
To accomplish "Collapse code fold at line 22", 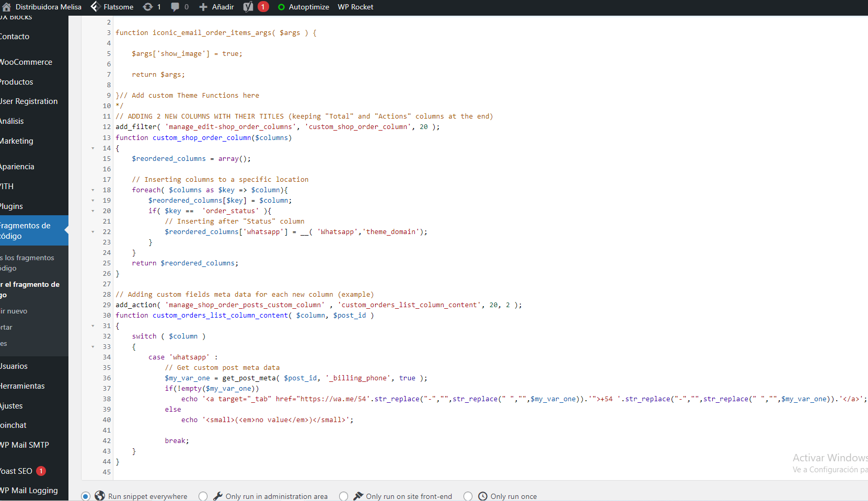I will (93, 232).
